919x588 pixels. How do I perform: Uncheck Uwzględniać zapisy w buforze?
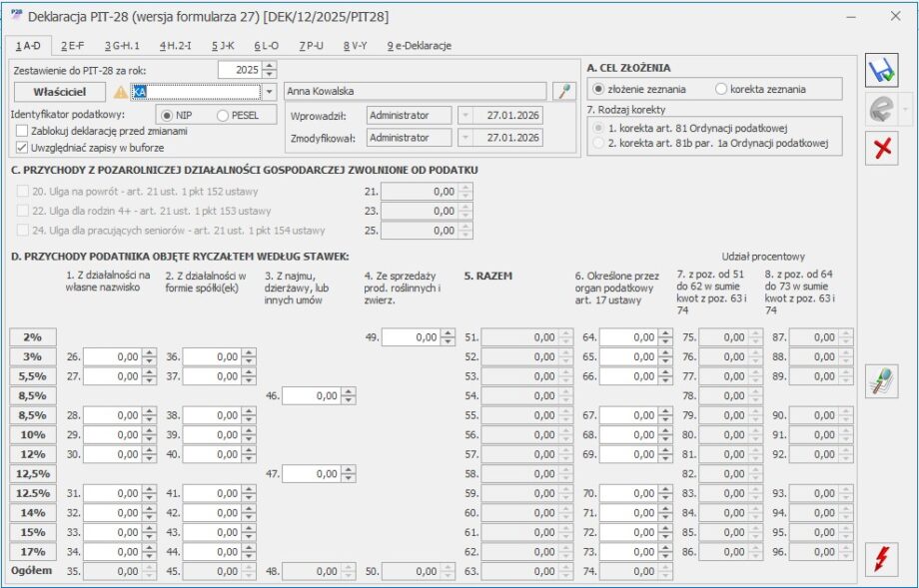22,148
